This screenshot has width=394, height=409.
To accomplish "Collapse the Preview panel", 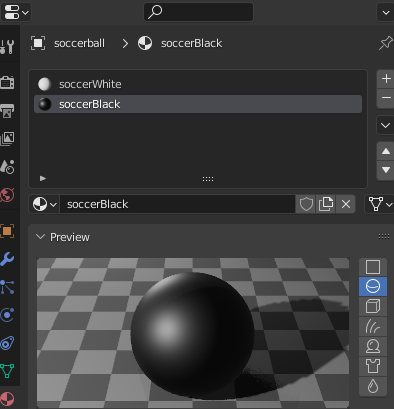I will [40, 237].
